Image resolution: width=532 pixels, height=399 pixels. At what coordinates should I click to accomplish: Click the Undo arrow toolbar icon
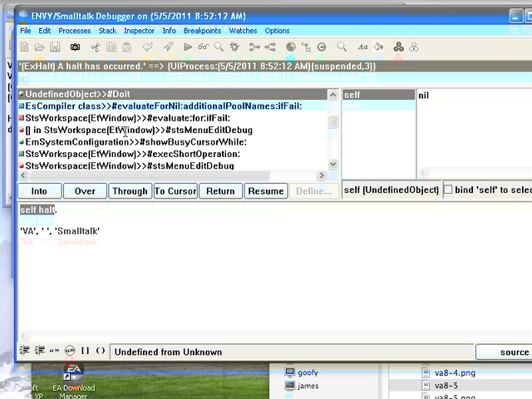[x=148, y=47]
